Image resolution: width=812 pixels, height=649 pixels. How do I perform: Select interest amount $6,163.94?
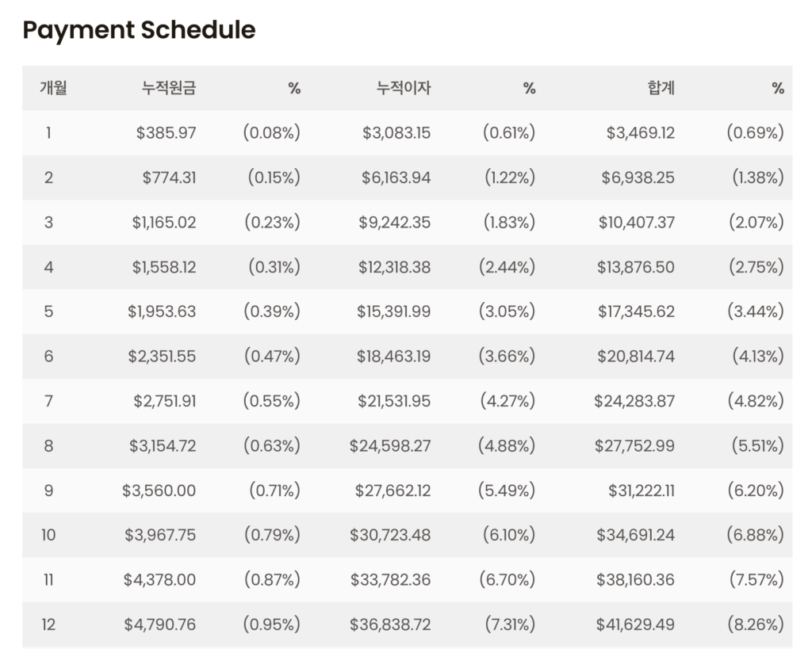pos(396,178)
